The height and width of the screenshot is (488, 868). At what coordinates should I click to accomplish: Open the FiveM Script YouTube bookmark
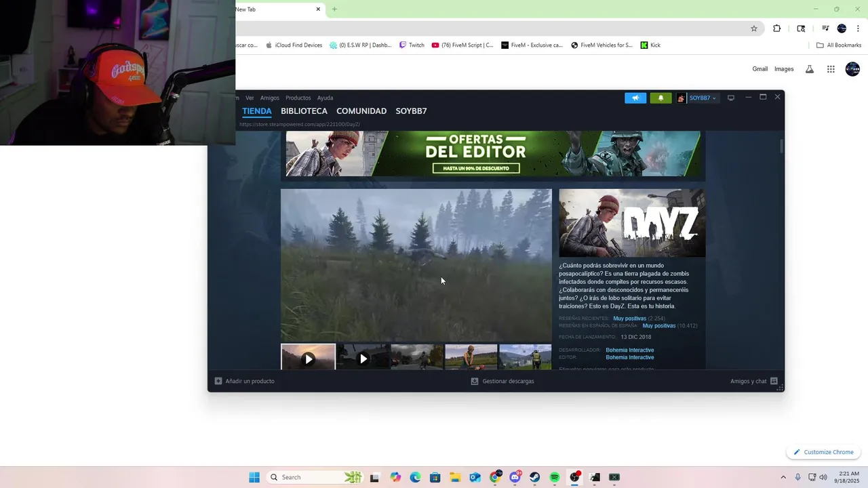[x=462, y=45]
